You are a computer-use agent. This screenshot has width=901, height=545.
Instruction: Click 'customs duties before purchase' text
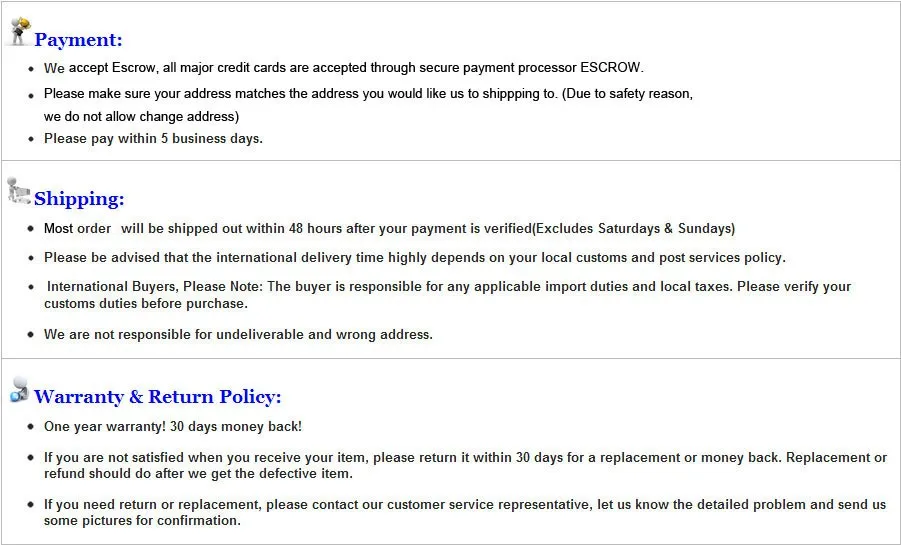tap(146, 304)
